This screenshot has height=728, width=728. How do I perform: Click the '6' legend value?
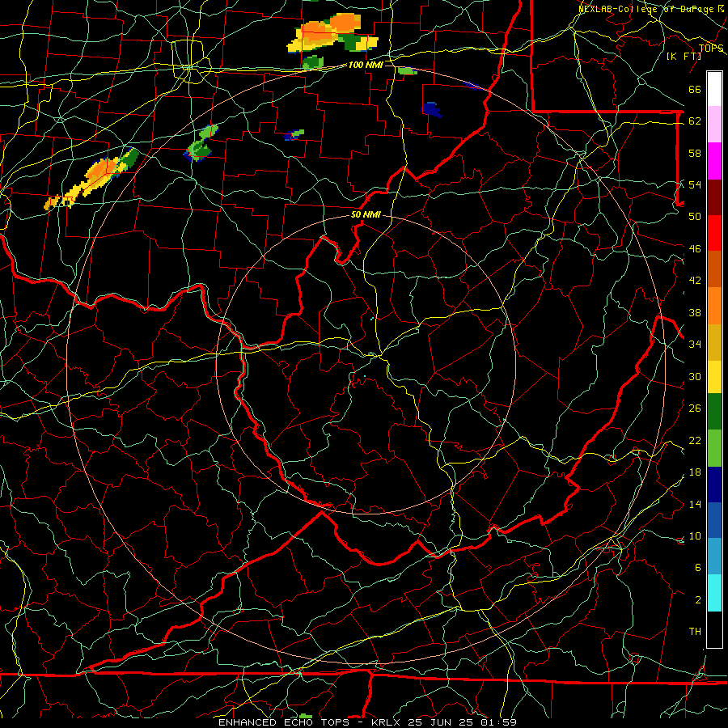pyautogui.click(x=697, y=567)
